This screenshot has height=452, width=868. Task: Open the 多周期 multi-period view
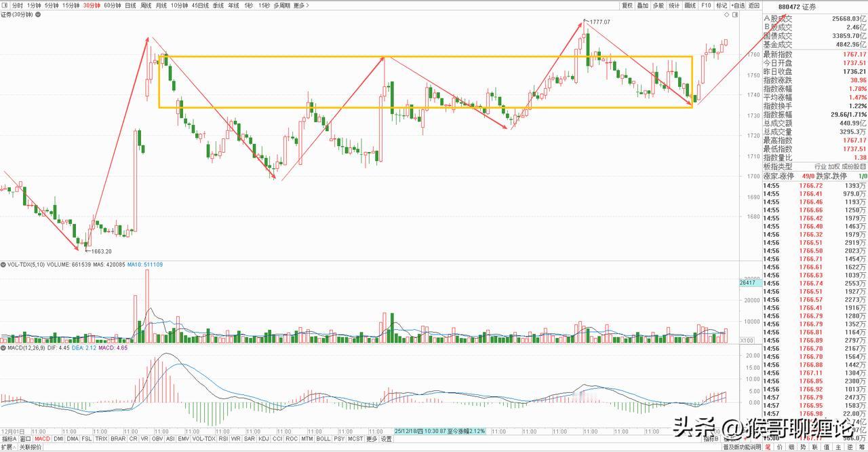pos(282,5)
